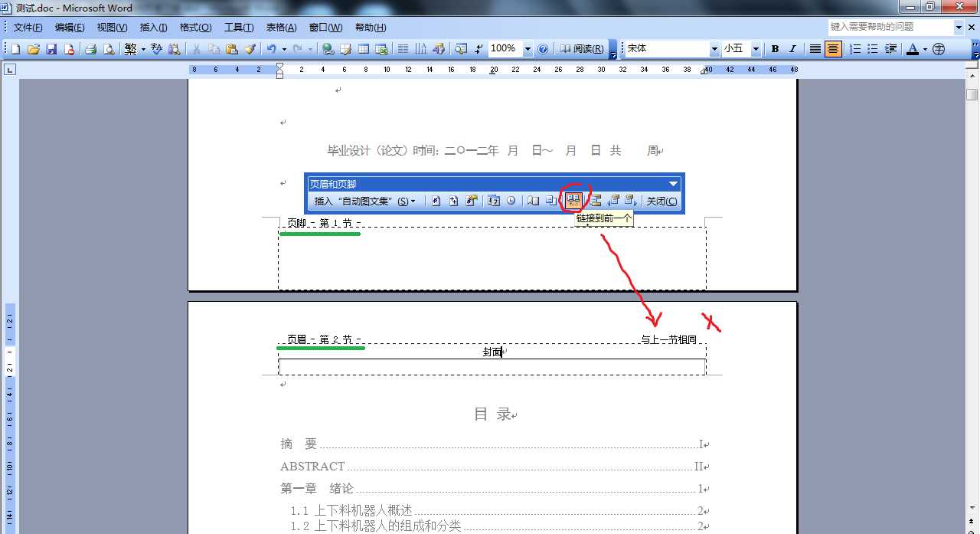This screenshot has width=980, height=534.
Task: Insert date in header footer toolbar
Action: click(495, 201)
